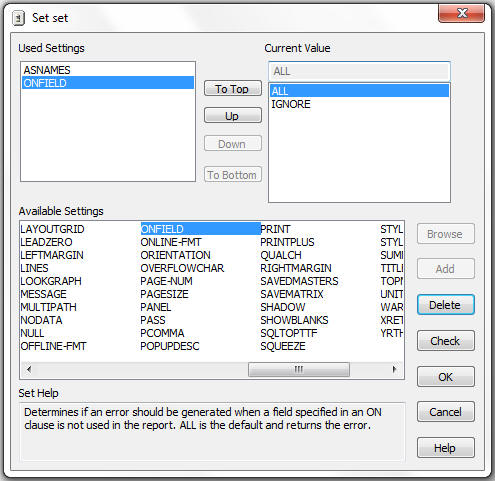495x481 pixels.
Task: Move setting with To Top button
Action: pyautogui.click(x=233, y=89)
